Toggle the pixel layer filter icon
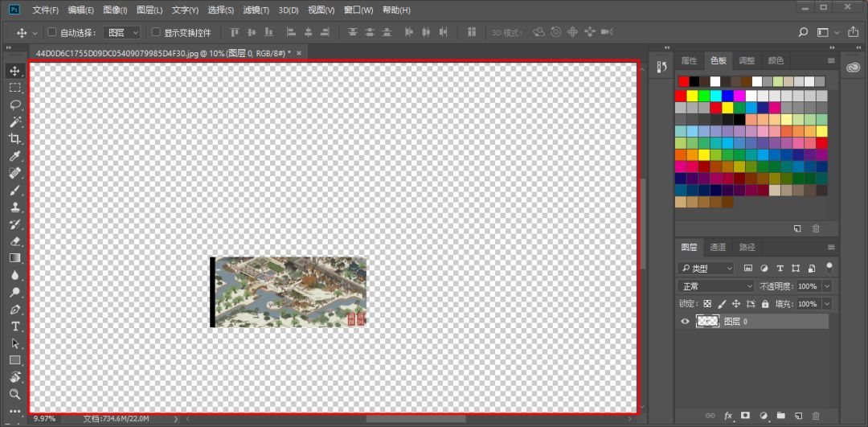 click(x=748, y=268)
